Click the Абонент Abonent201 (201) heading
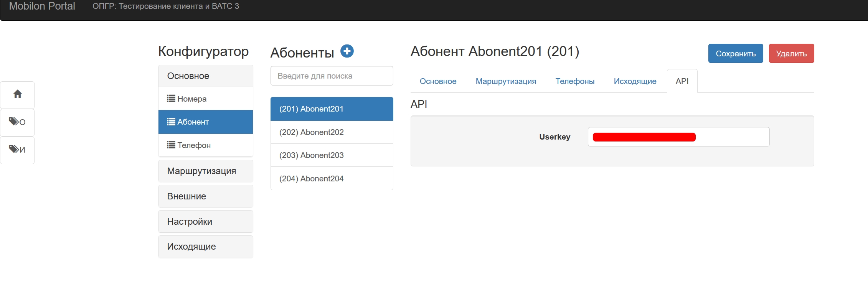 coord(495,51)
